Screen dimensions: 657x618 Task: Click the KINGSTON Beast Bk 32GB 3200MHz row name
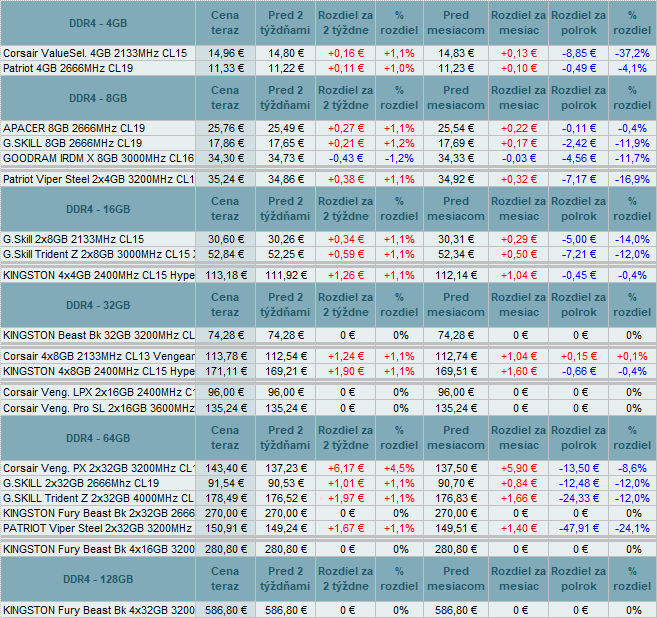point(98,335)
